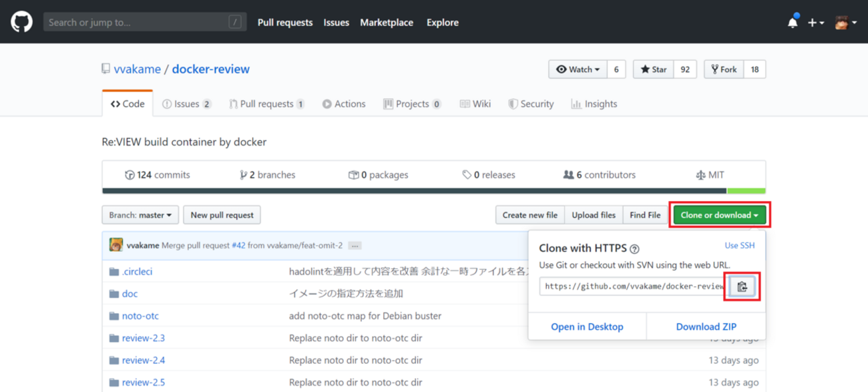Click help icon beside Clone with HTTPS
This screenshot has height=392, width=868.
click(634, 249)
